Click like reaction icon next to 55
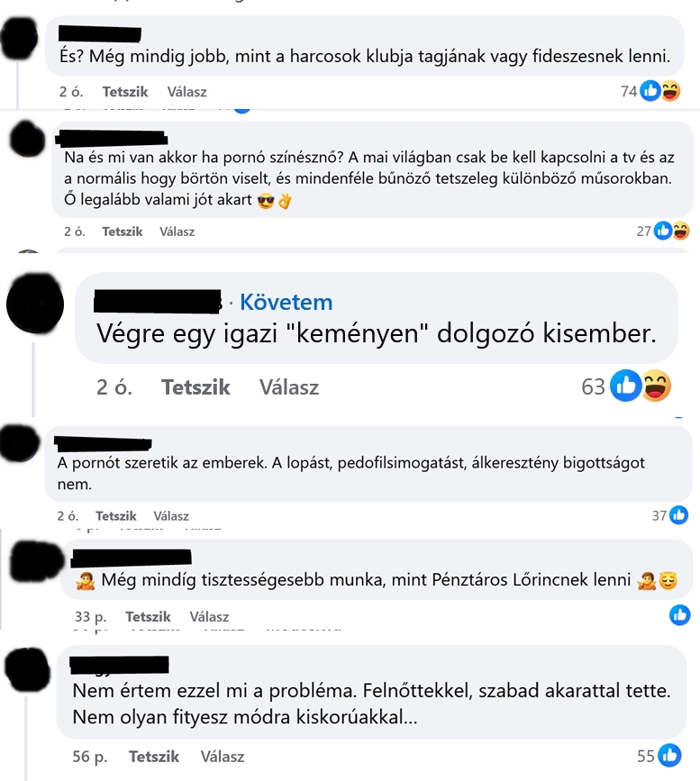The width and height of the screenshot is (700, 781). click(669, 756)
